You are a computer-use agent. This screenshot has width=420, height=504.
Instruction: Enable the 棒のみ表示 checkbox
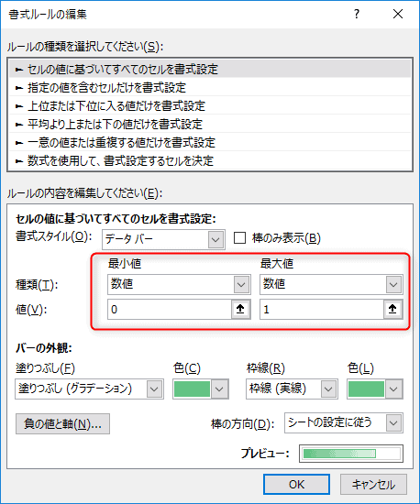(x=239, y=238)
